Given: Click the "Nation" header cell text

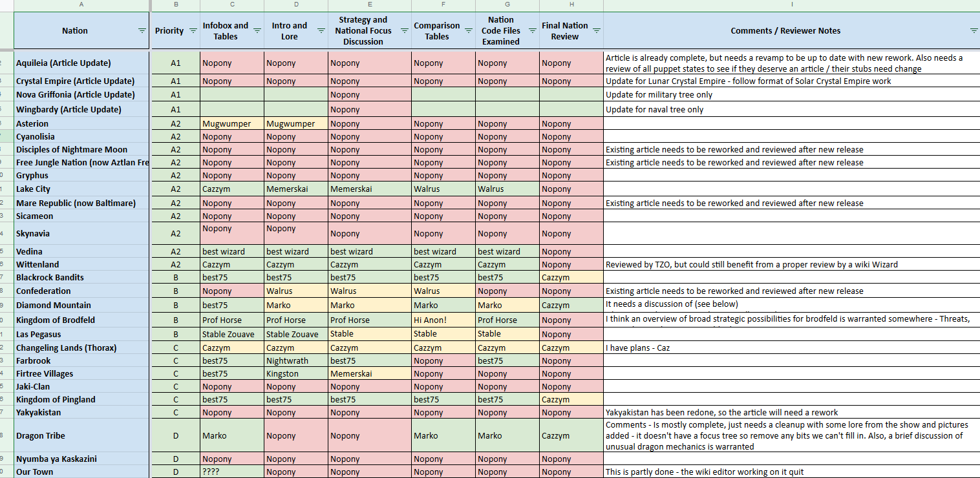Looking at the screenshot, I should [75, 31].
